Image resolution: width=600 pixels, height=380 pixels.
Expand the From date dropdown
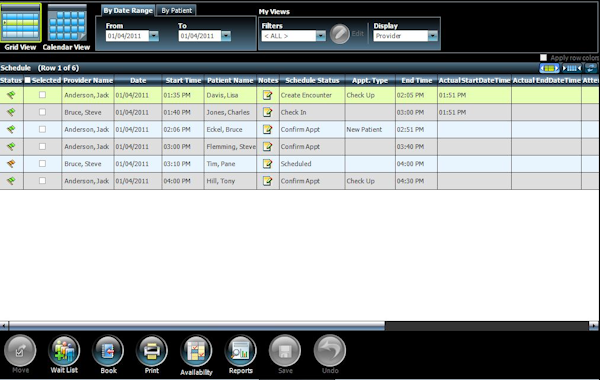[x=154, y=36]
